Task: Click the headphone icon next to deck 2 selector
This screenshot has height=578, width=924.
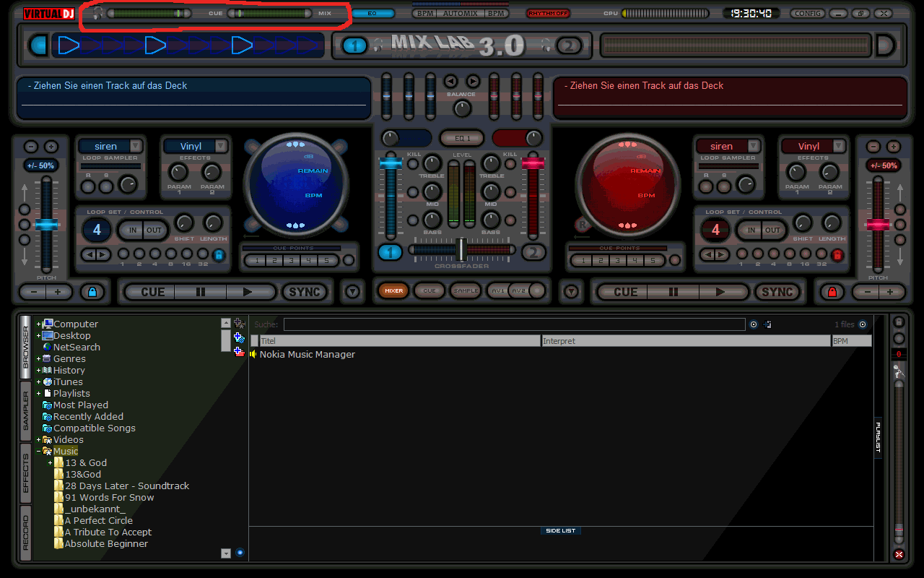Action: [546, 46]
